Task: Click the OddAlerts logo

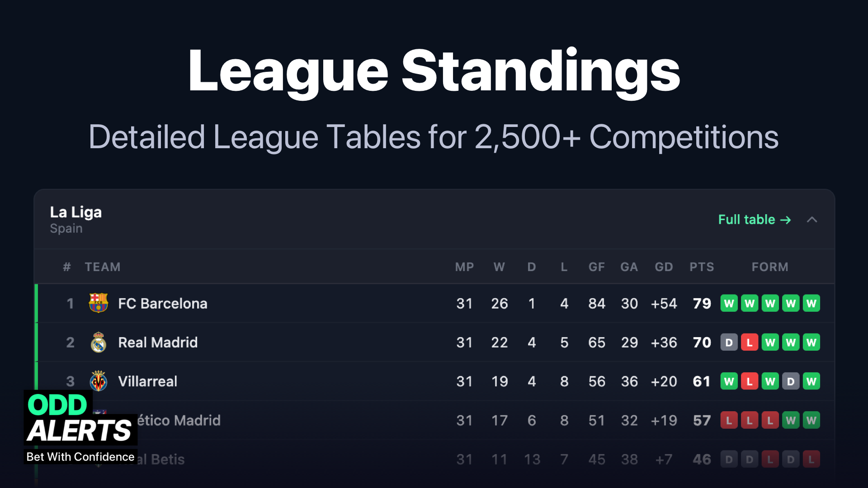Action: pos(80,427)
